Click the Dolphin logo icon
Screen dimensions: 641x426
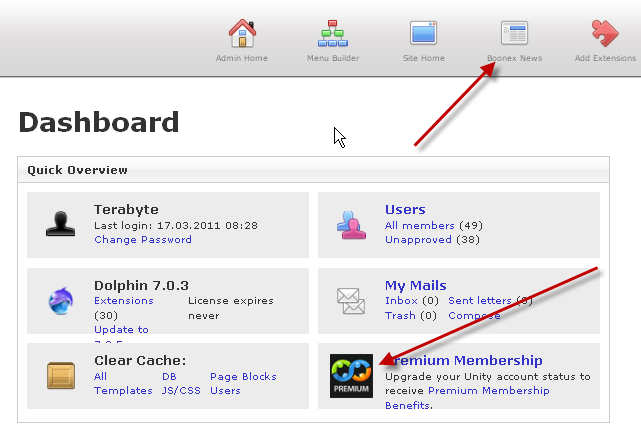(61, 300)
